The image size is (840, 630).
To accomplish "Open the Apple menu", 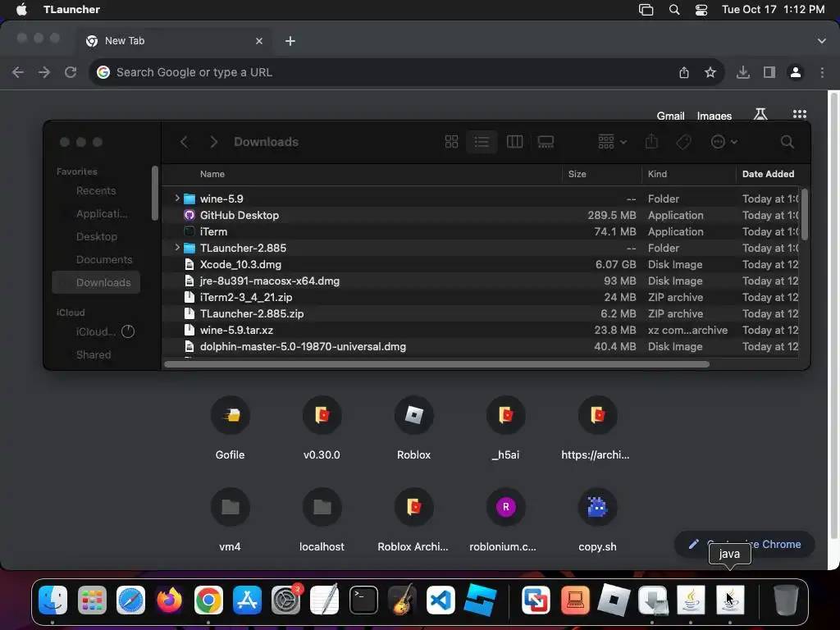I will [21, 10].
